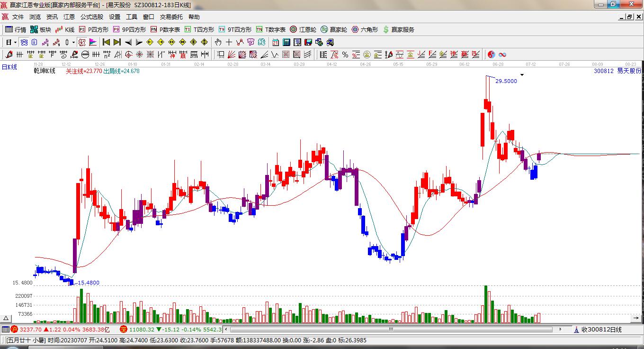The image size is (644, 349).
Task: Select the crosshair cursor tool
Action: (229, 42)
